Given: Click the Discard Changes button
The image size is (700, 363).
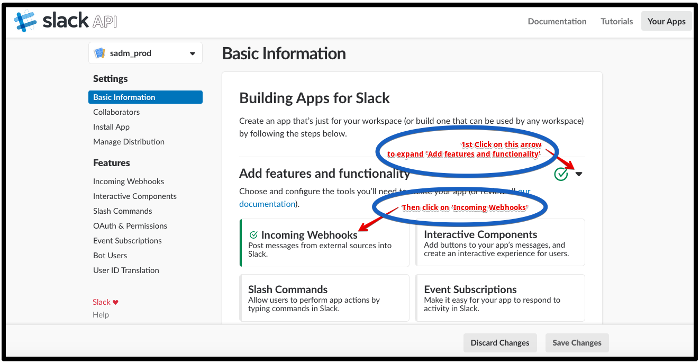Looking at the screenshot, I should [x=500, y=343].
